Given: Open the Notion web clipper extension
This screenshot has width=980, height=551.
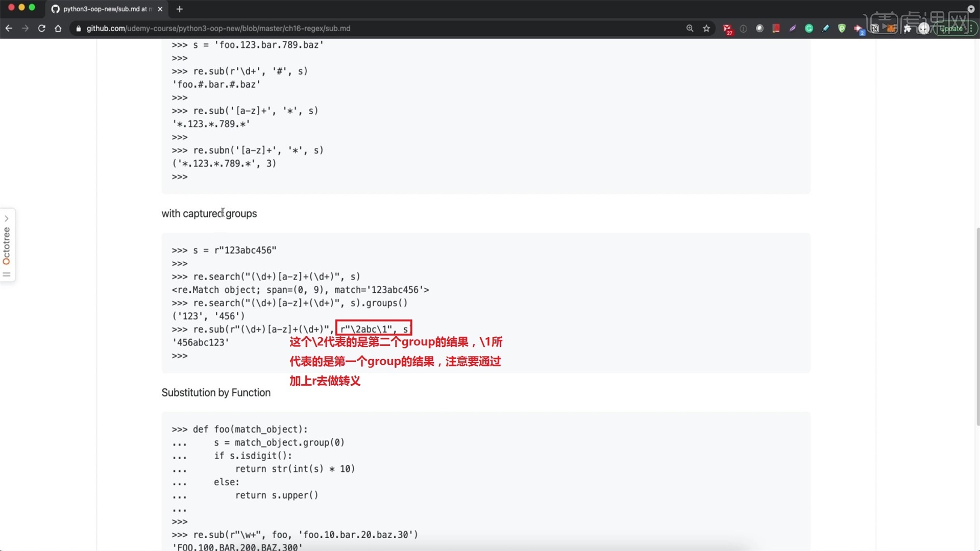Looking at the screenshot, I should pyautogui.click(x=875, y=29).
